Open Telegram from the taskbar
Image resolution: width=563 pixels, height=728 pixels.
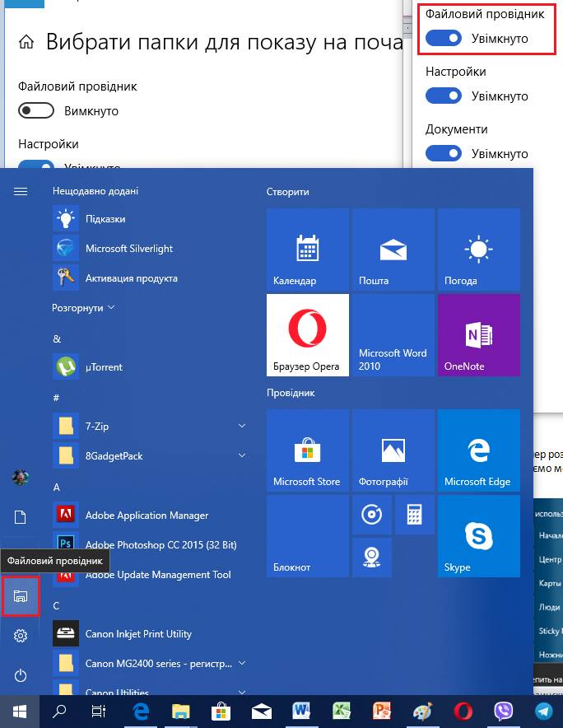tap(543, 712)
